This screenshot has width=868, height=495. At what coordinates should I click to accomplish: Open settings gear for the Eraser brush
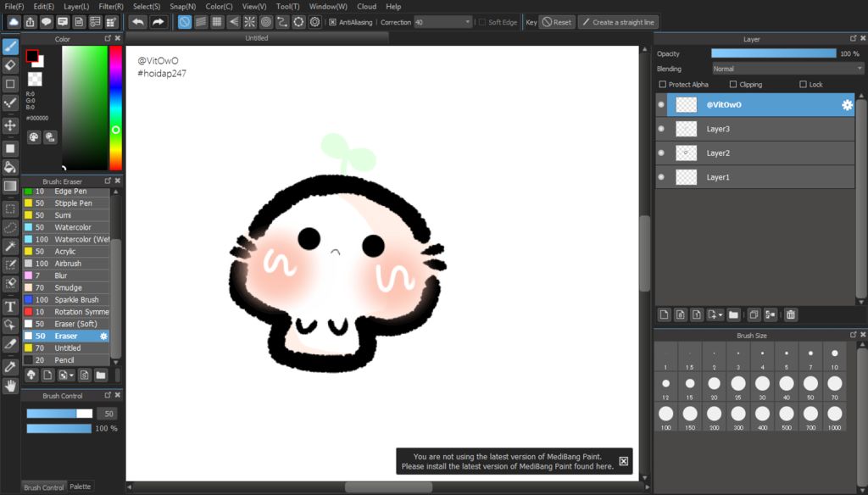[x=103, y=336]
